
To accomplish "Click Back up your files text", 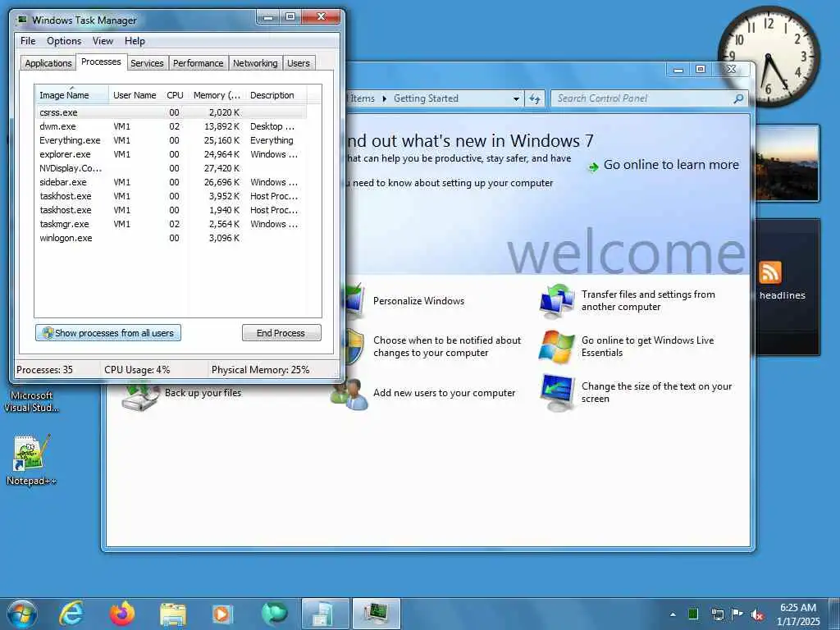I will pyautogui.click(x=203, y=393).
